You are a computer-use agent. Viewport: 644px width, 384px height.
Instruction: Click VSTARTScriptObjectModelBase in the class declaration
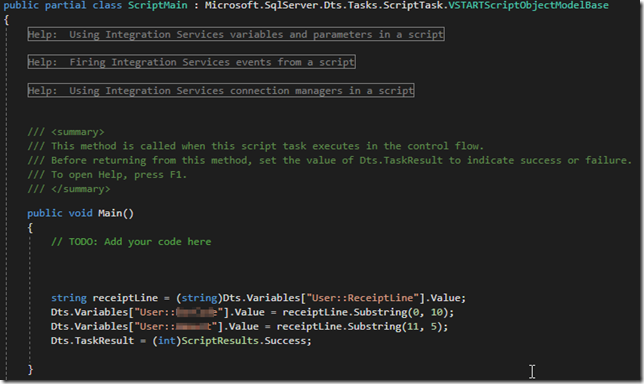[528, 5]
